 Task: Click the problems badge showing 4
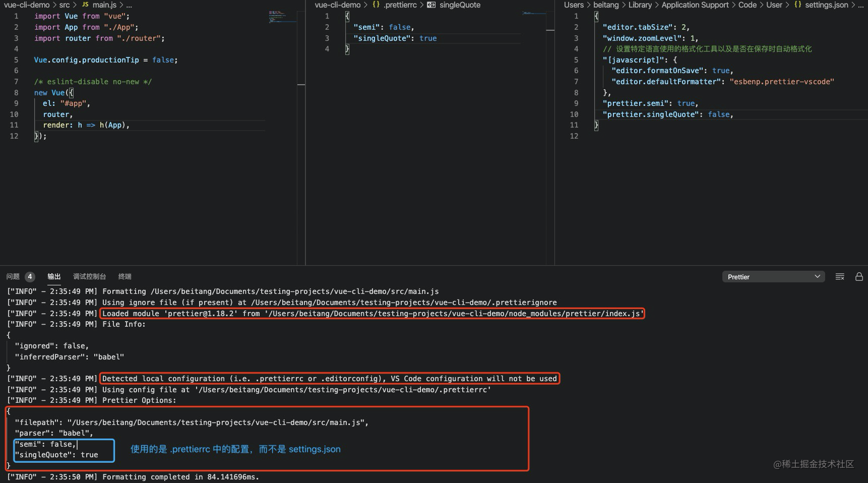click(x=30, y=276)
